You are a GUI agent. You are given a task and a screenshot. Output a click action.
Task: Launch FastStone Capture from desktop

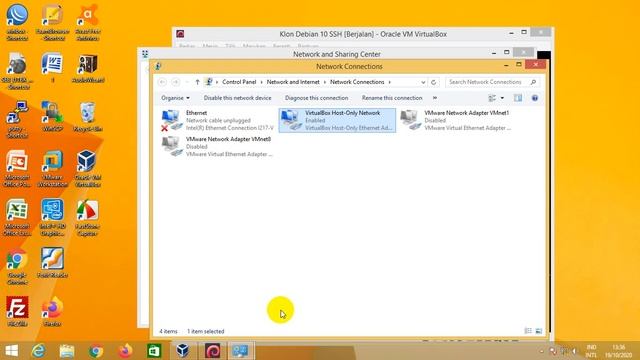tap(87, 217)
